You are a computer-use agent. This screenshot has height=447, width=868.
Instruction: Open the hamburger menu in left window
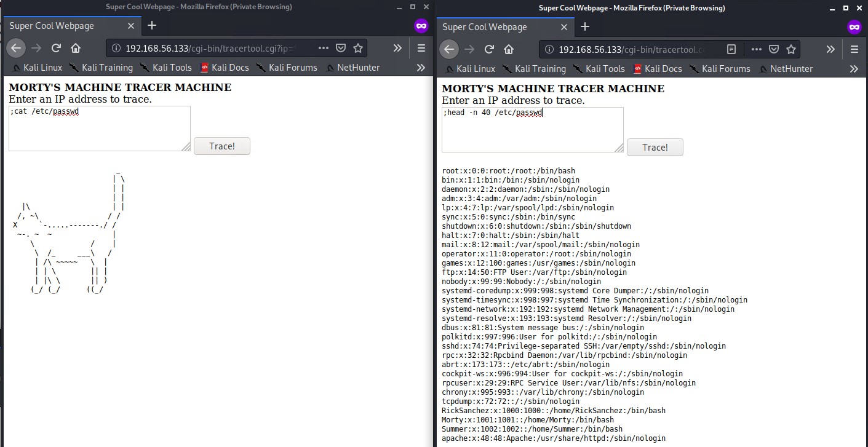coord(421,48)
